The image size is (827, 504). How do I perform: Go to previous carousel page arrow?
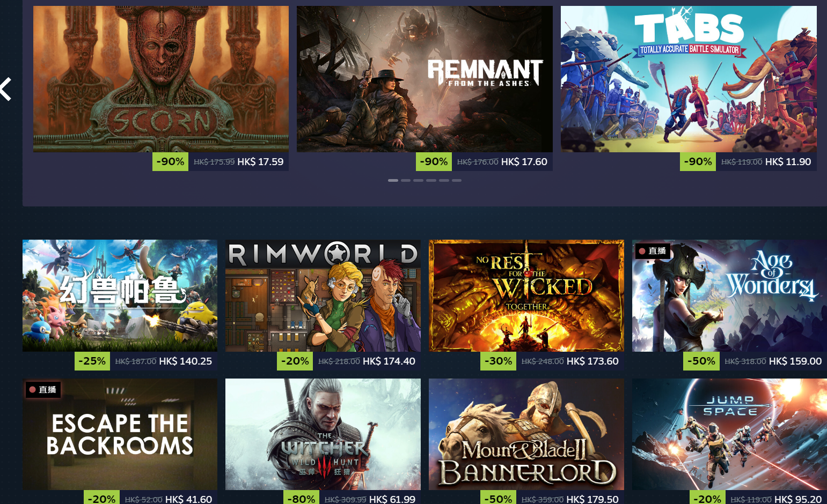(x=6, y=89)
